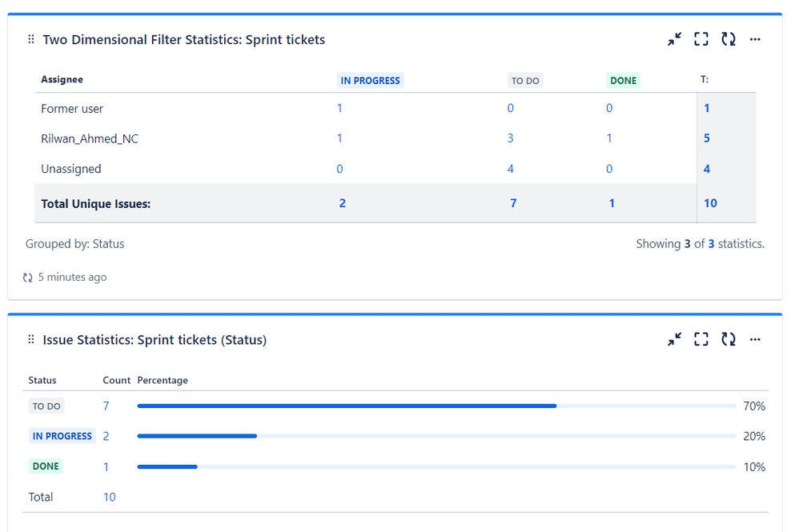Open Total count 10 in Issue Statistics
This screenshot has width=799, height=532.
click(110, 497)
